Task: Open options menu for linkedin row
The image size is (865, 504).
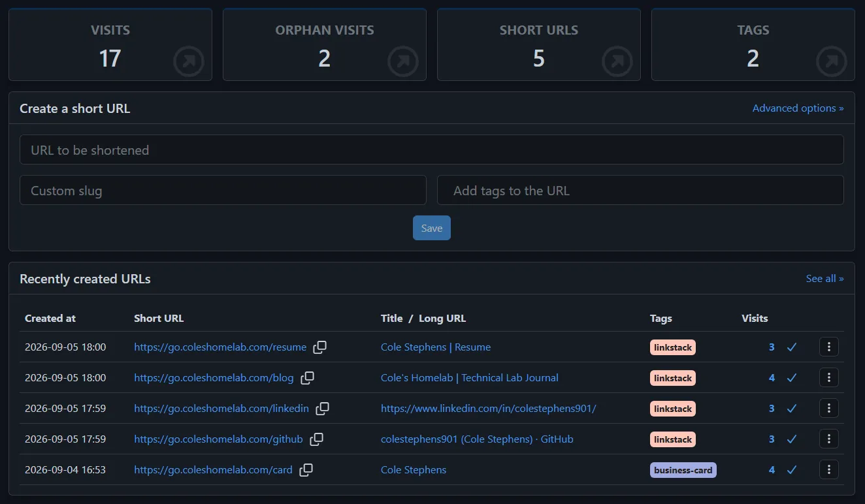Action: tap(828, 408)
